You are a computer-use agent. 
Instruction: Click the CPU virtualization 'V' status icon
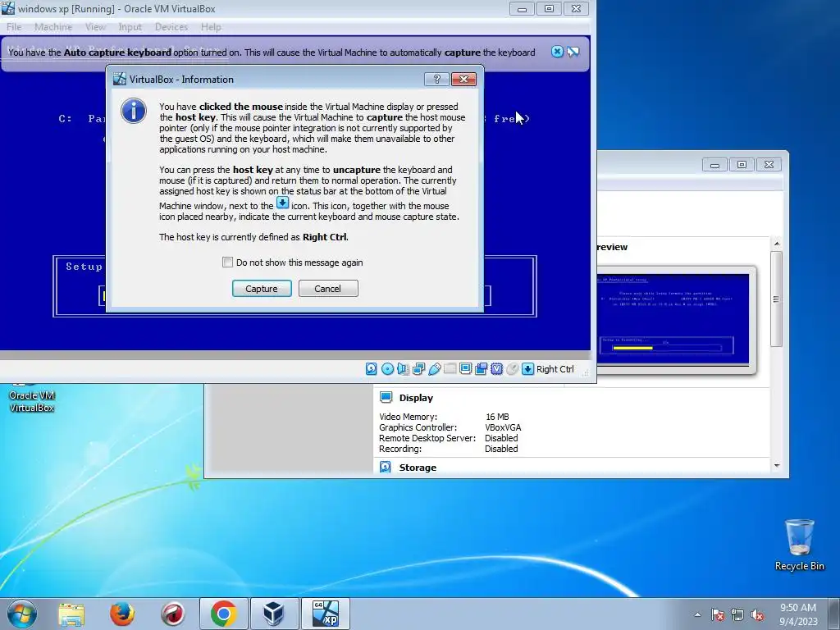[496, 368]
